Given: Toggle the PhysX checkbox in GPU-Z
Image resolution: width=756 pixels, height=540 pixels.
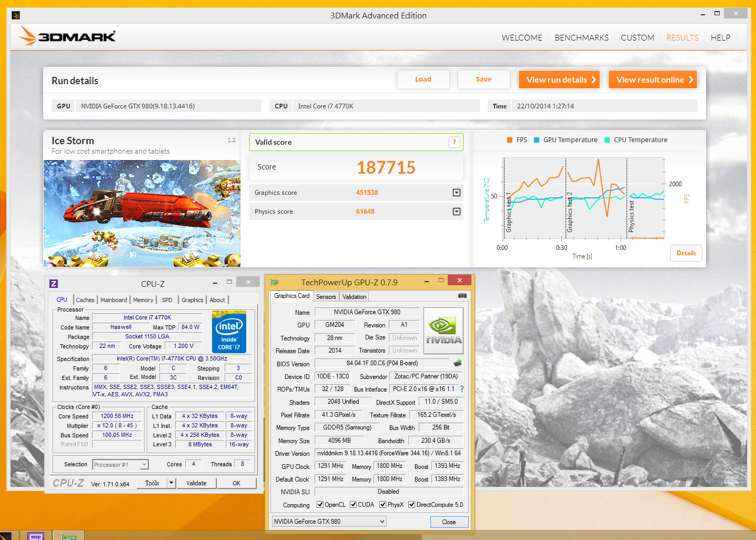Looking at the screenshot, I should coord(383,505).
